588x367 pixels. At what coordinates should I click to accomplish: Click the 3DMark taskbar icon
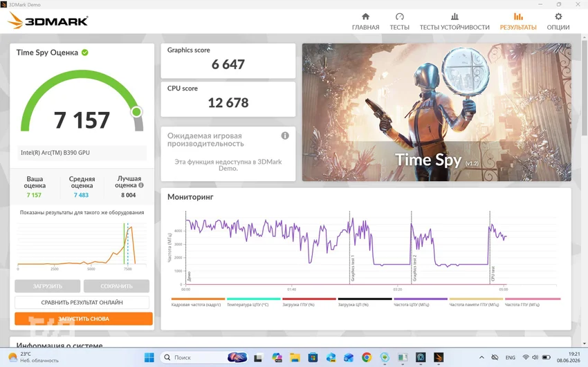439,357
